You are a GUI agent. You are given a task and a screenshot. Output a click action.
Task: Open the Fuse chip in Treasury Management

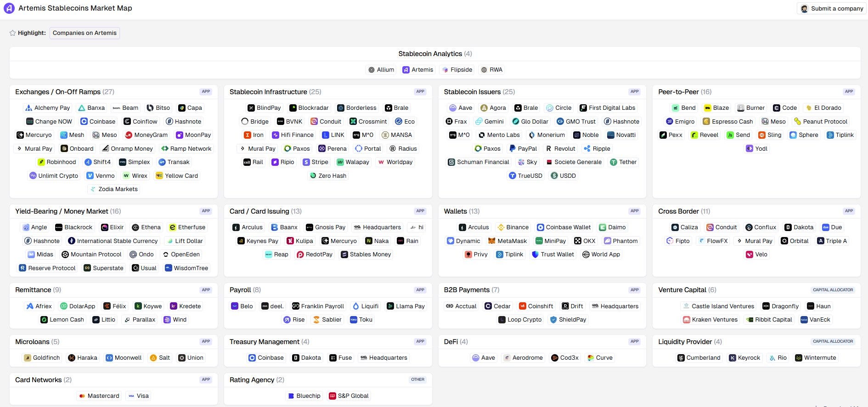click(x=341, y=358)
